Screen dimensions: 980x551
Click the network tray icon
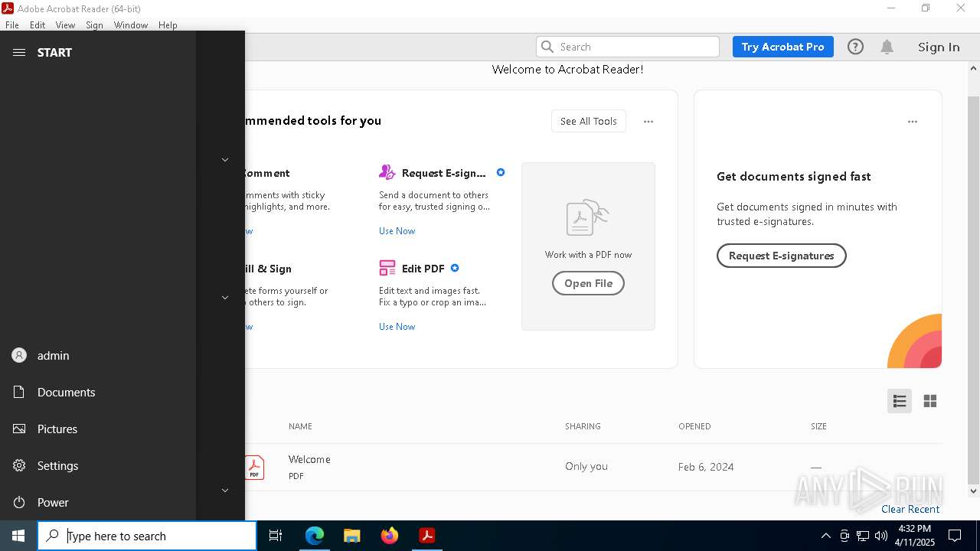[863, 536]
